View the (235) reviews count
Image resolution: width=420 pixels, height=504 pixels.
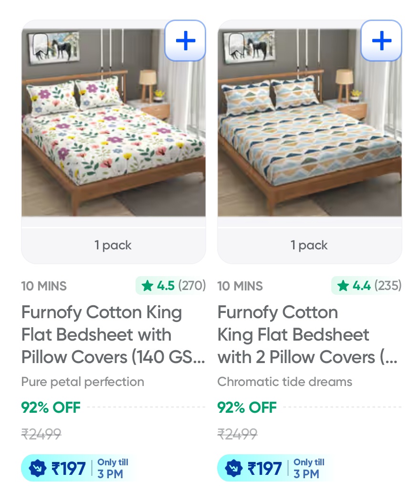pyautogui.click(x=388, y=286)
